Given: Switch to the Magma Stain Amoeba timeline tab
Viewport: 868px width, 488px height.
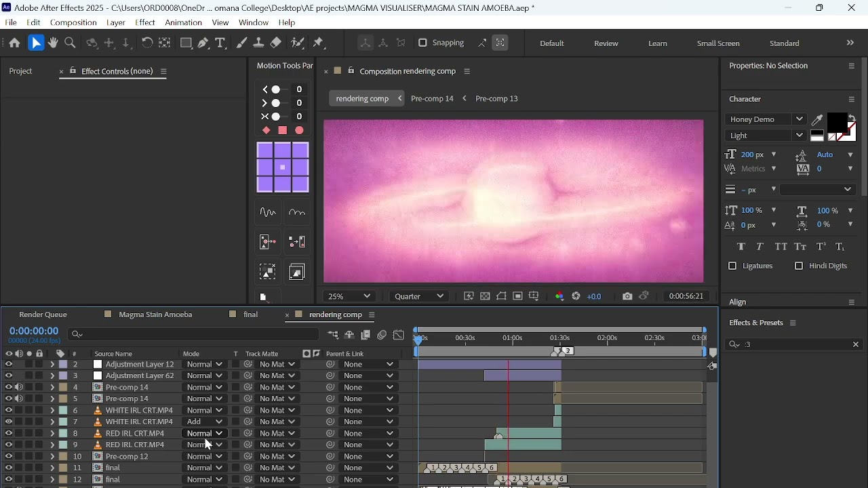Looking at the screenshot, I should pos(156,315).
